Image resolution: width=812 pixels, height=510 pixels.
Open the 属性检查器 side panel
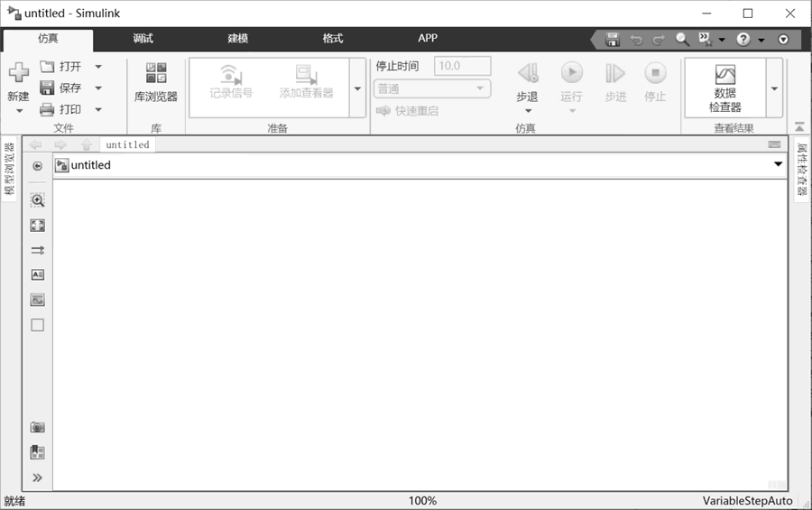[x=802, y=169]
